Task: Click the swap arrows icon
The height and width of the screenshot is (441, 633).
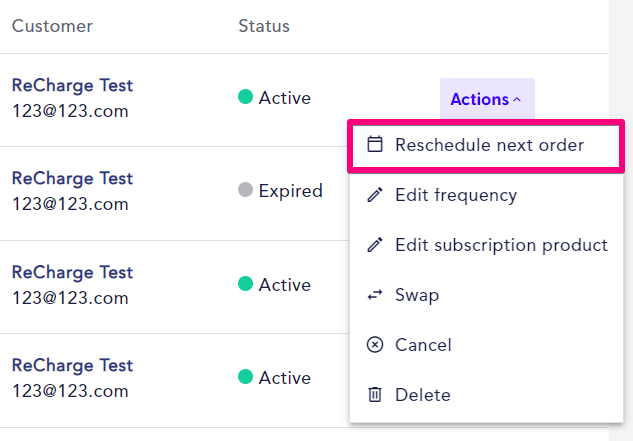Action: tap(375, 295)
